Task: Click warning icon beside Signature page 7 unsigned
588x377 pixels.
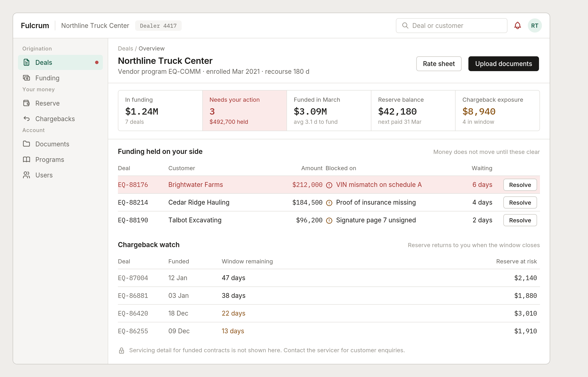Action: pyautogui.click(x=329, y=221)
